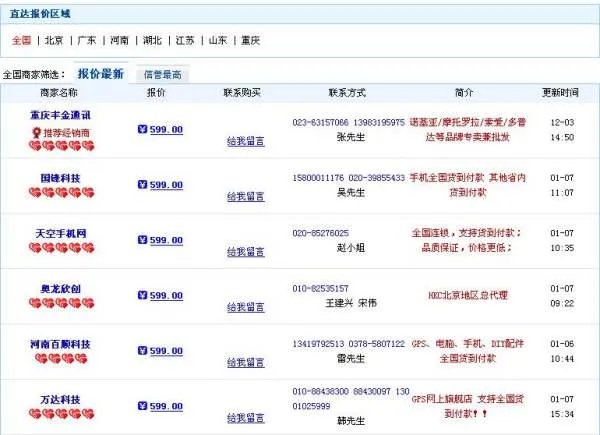Screen dimensions: 600x435
Task: Click heart rating under 重庆丰金通讯
Action: click(61, 146)
